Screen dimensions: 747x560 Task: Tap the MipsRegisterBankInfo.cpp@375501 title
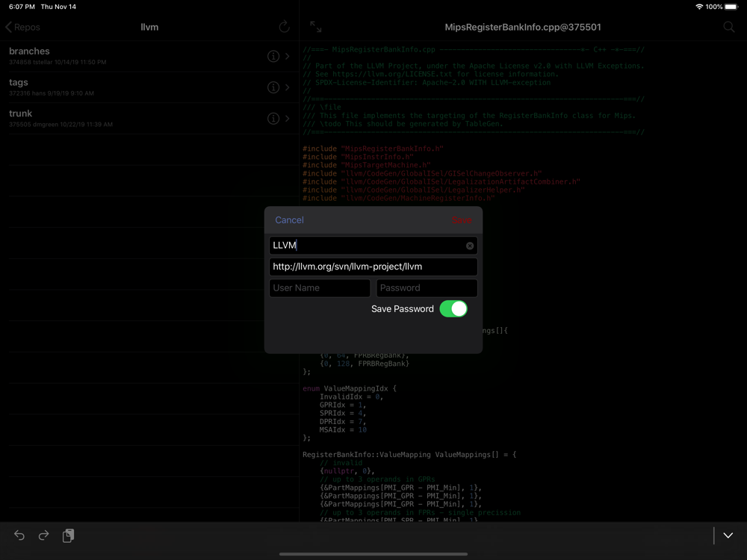pos(523,27)
